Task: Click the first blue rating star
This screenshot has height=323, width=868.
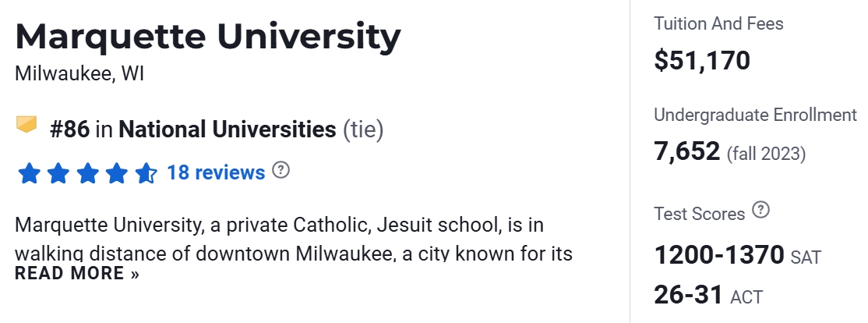Action: 29,172
